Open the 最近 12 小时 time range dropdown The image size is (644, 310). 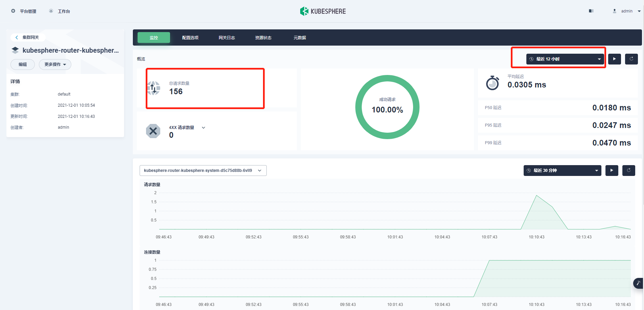565,59
